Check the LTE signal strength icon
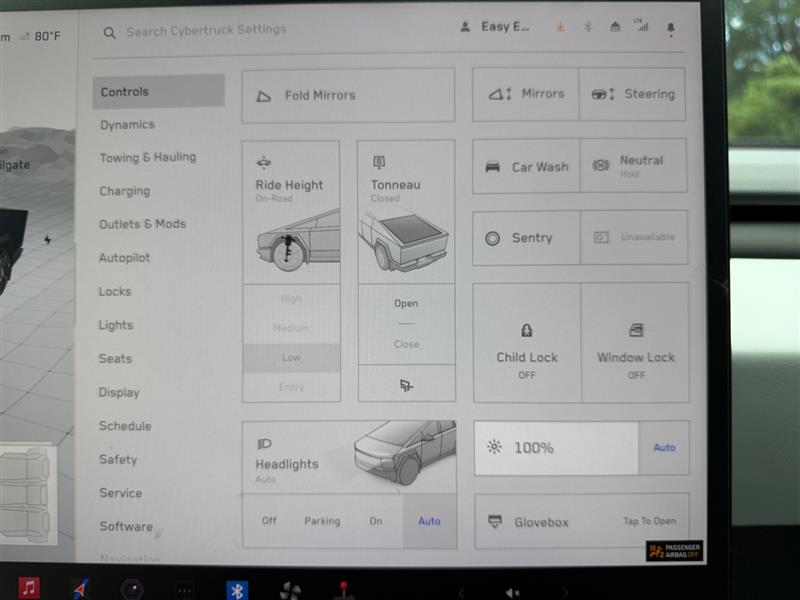The width and height of the screenshot is (800, 600). (641, 25)
